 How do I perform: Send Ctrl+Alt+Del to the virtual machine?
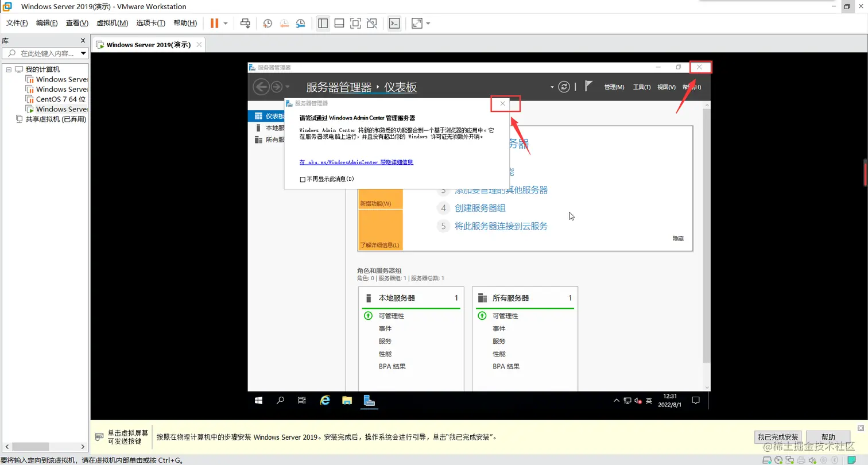[246, 24]
